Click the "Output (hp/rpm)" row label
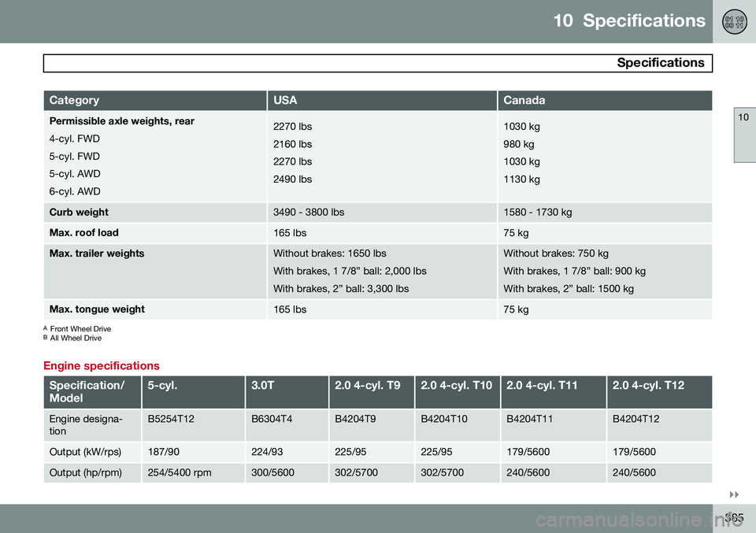This screenshot has width=756, height=533. 85,472
